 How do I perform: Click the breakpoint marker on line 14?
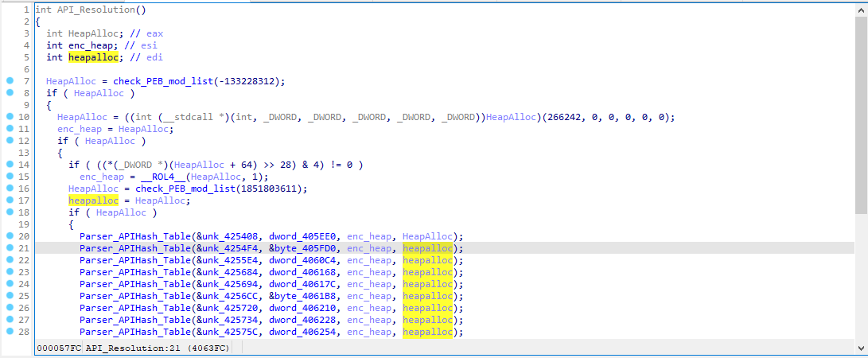click(x=10, y=165)
